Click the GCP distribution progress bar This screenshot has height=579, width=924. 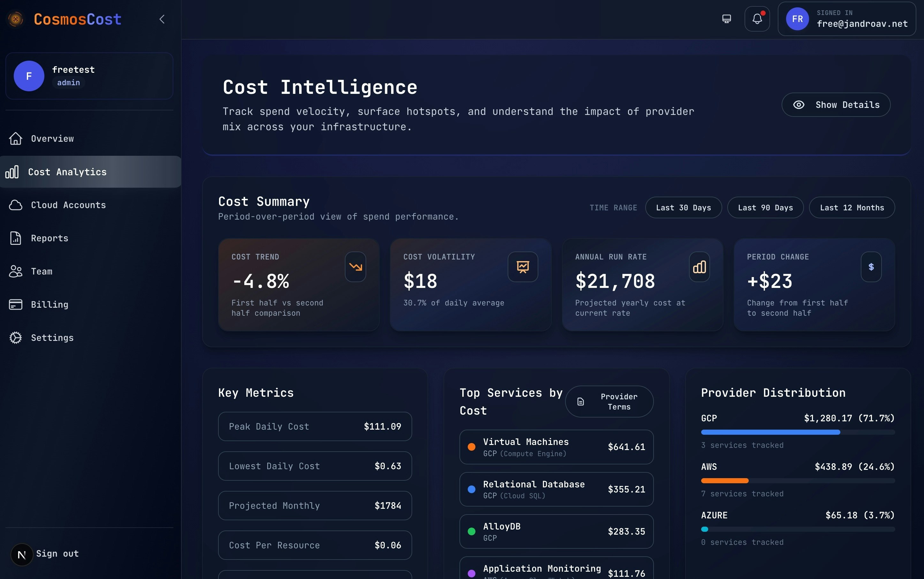[797, 432]
